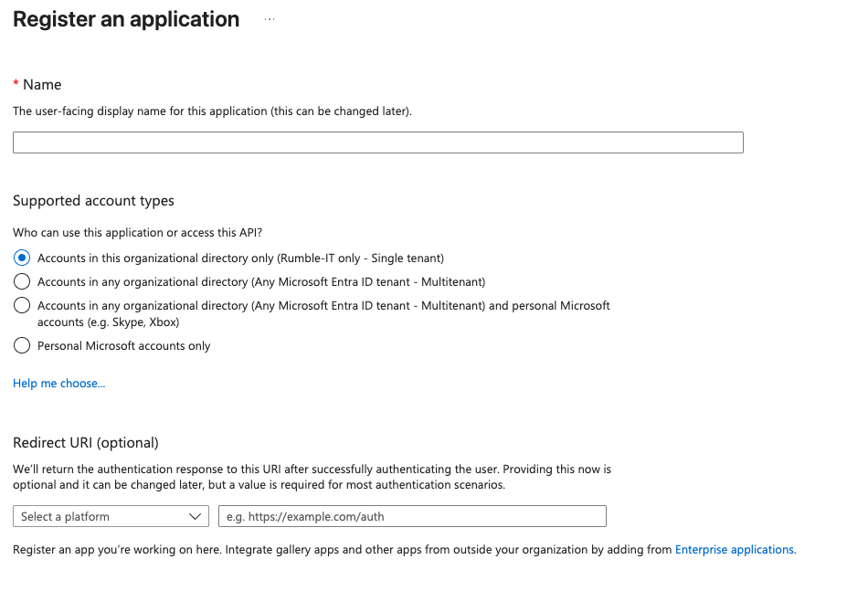The width and height of the screenshot is (868, 591).
Task: Select "Personal Microsoft accounts only"
Action: [21, 345]
